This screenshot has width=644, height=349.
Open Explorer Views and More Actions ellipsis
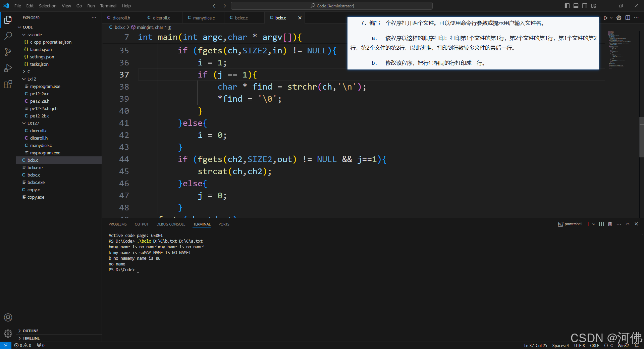94,18
